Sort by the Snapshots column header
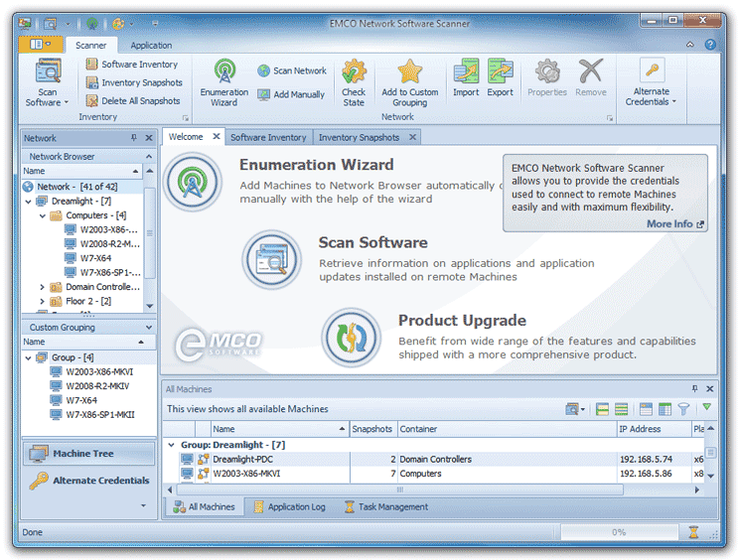 pyautogui.click(x=372, y=429)
